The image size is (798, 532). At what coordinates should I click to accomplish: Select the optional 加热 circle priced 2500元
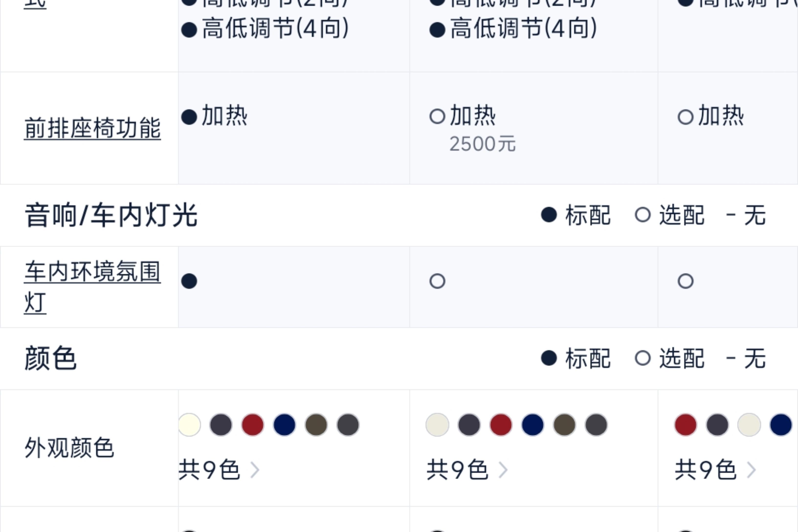[437, 117]
